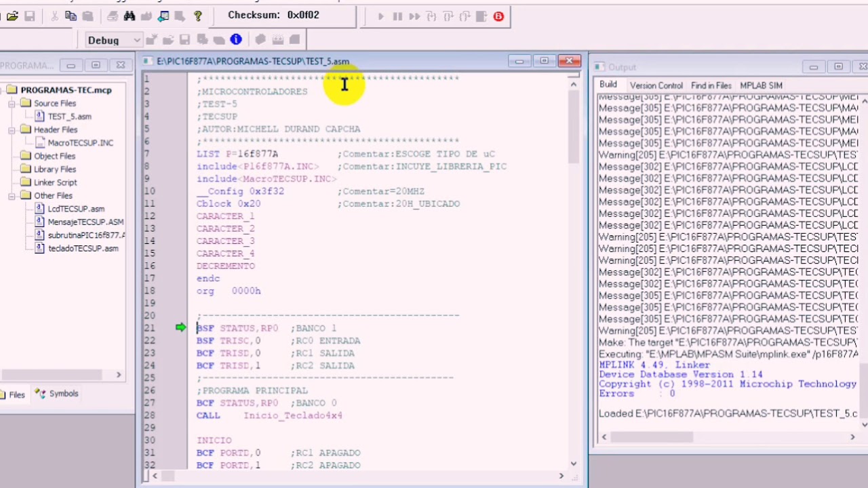Click the Output window's right scroll arrow
868x488 pixels.
click(x=852, y=437)
